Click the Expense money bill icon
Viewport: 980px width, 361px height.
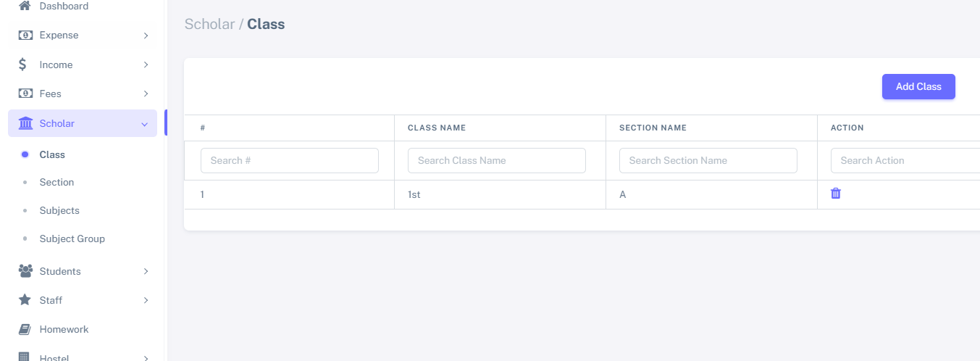pos(25,35)
